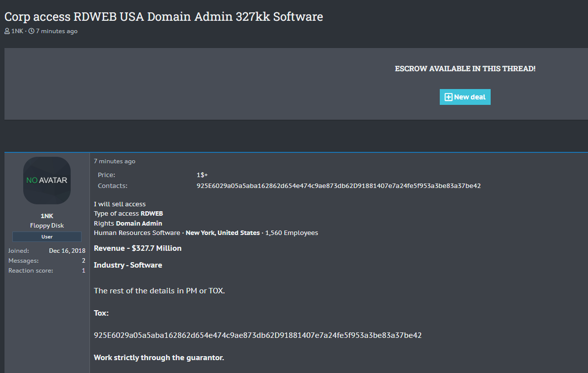Click the Floppy Disk user title
The height and width of the screenshot is (373, 588).
47,226
